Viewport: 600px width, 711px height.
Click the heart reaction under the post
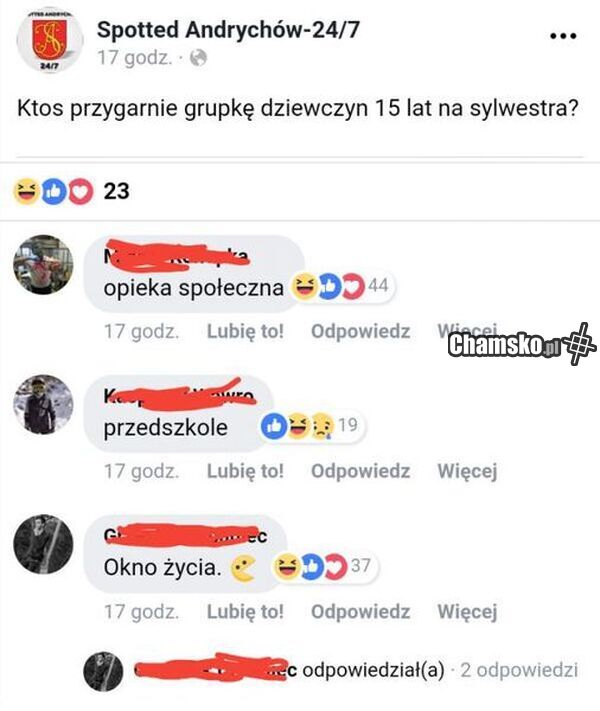tap(81, 191)
